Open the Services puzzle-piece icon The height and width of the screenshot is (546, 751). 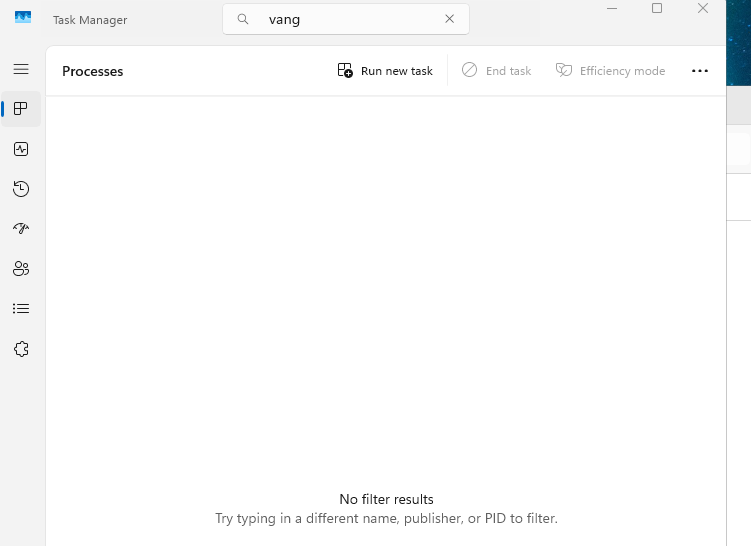pos(21,349)
